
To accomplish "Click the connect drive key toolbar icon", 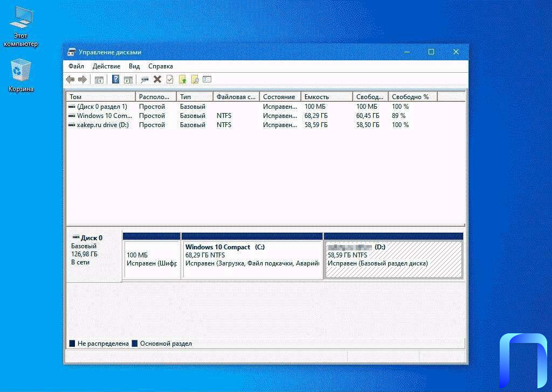I will point(144,80).
